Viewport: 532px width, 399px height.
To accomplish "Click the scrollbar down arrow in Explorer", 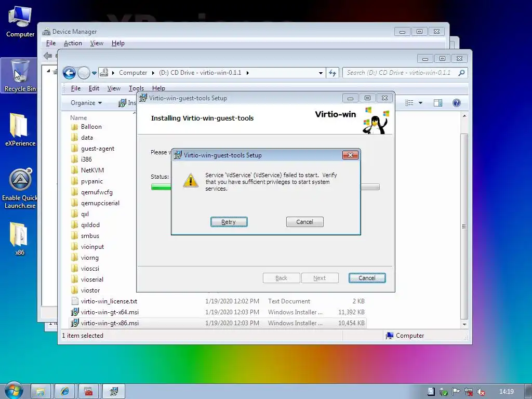I will tap(464, 324).
